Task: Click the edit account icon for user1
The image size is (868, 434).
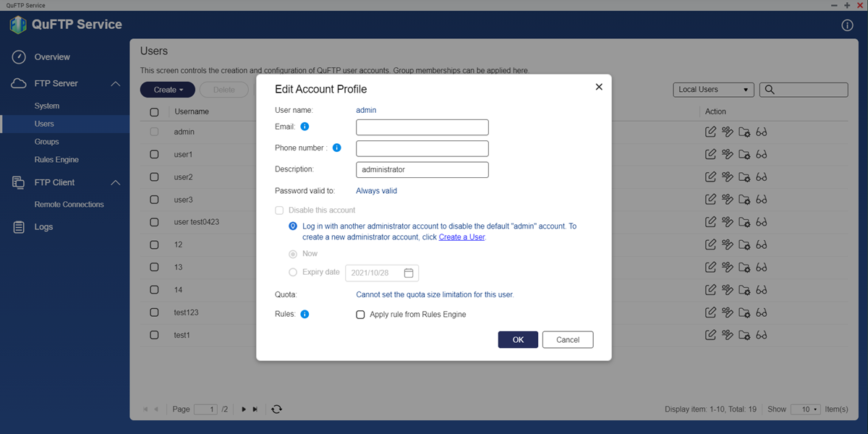Action: pos(710,155)
